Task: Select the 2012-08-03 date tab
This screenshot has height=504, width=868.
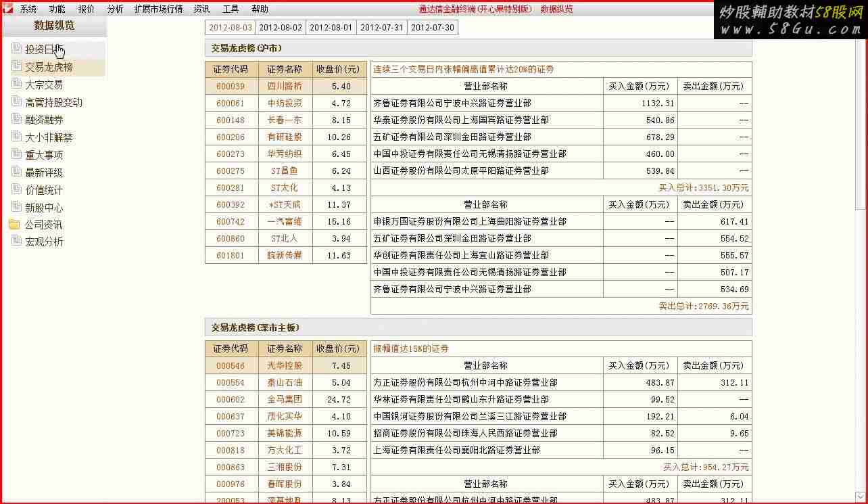Action: 231,28
